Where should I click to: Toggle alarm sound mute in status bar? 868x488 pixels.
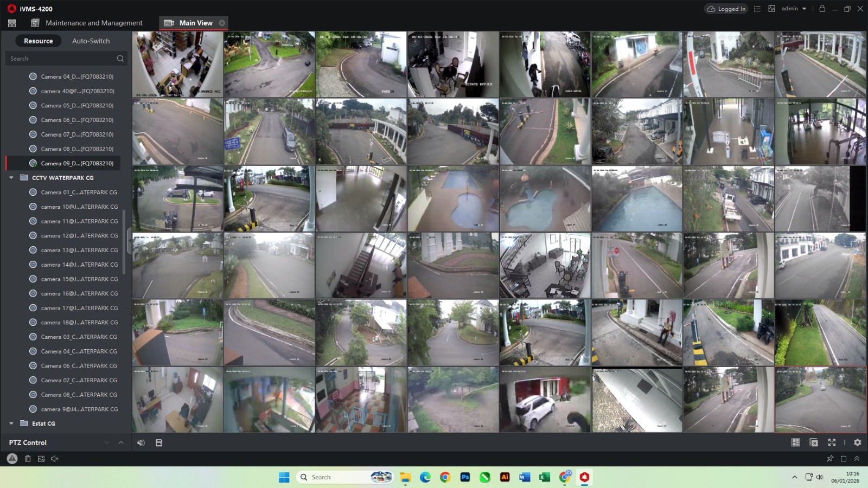[54, 459]
